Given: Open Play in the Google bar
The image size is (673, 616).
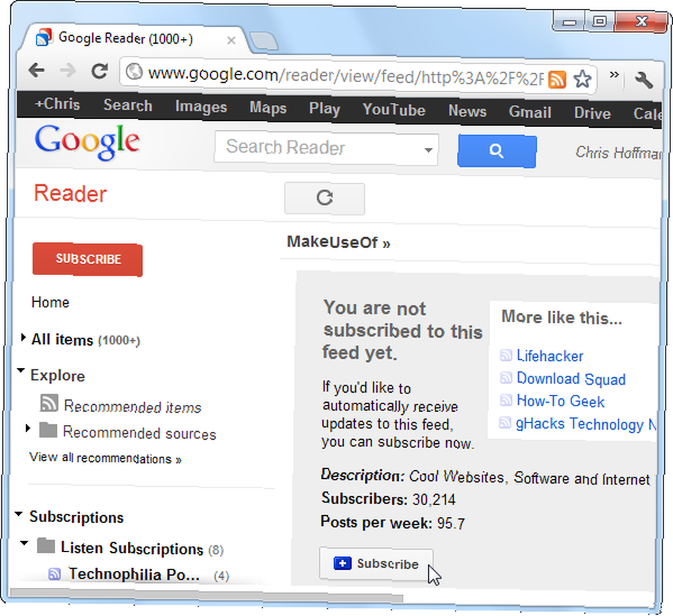Looking at the screenshot, I should point(324,109).
